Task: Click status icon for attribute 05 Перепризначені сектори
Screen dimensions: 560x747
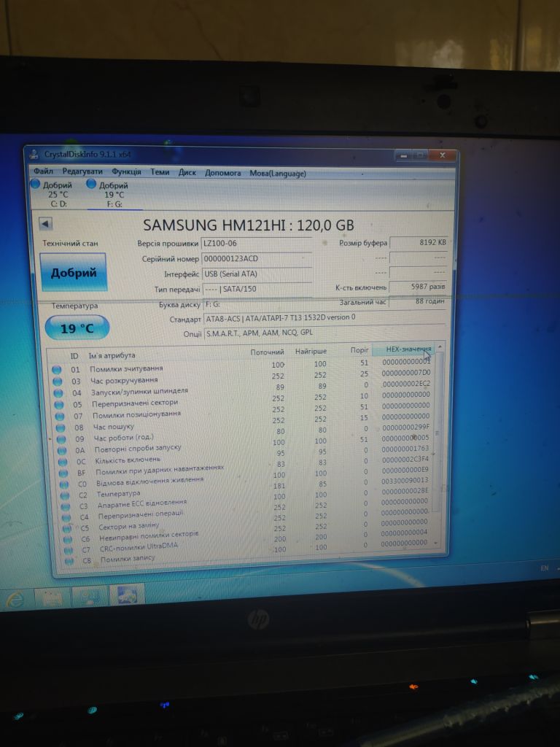Action: [59, 405]
